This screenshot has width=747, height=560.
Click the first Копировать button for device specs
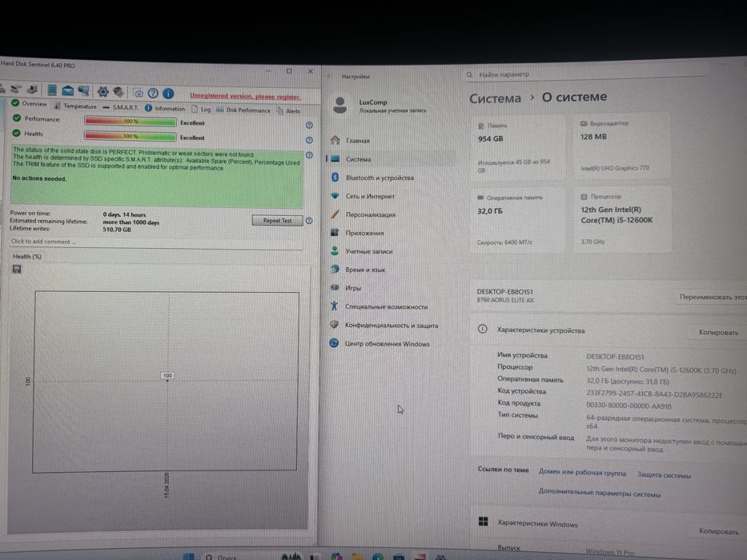coord(718,332)
